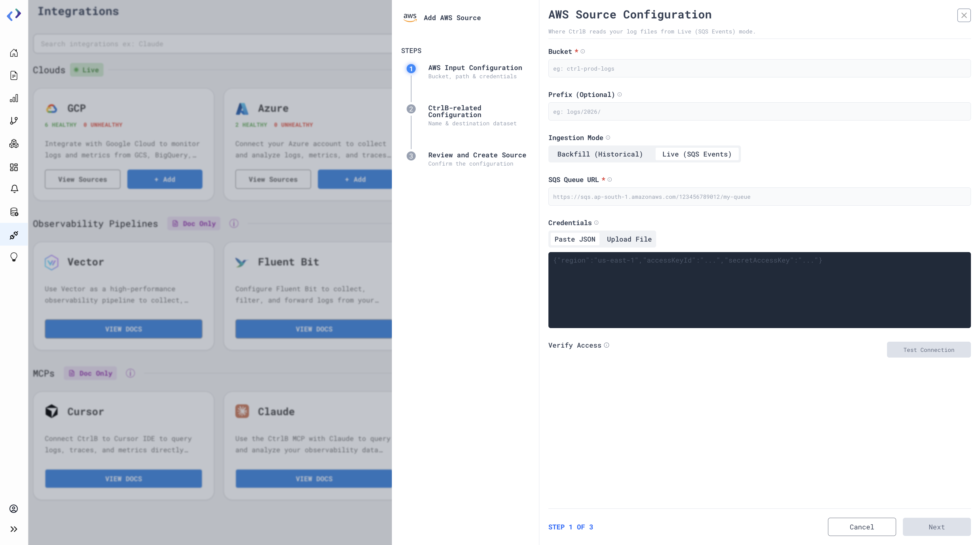Click the info icon next to Credentials
Viewport: 980px width, 545px height.
pyautogui.click(x=596, y=223)
